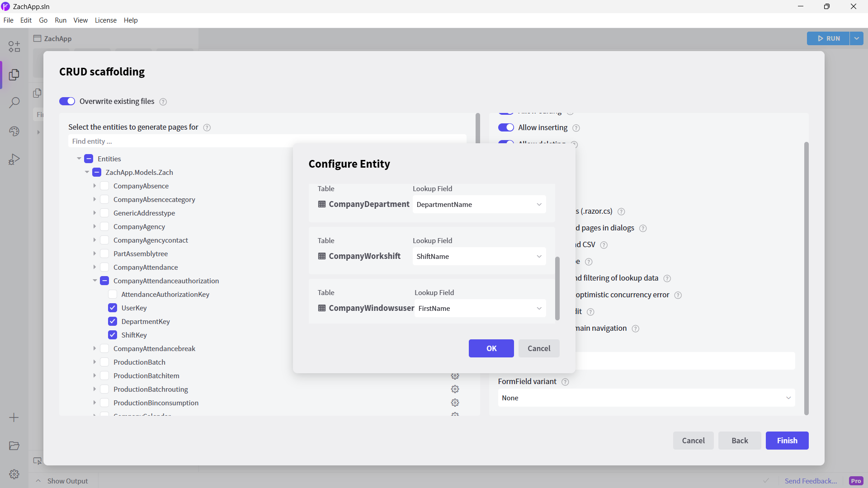868x488 pixels.
Task: Open the settings gear in sidebar
Action: (14, 474)
